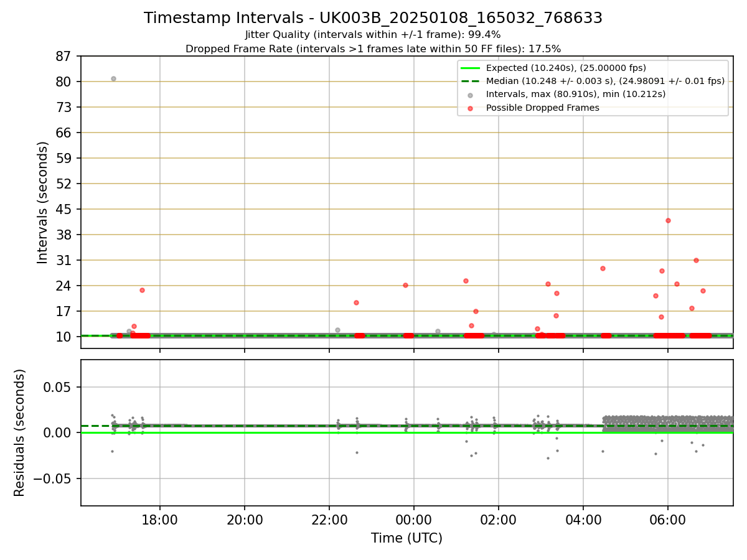The width and height of the screenshot is (747, 560).
Task: Click y-axis tick label '17'
Action: [65, 311]
